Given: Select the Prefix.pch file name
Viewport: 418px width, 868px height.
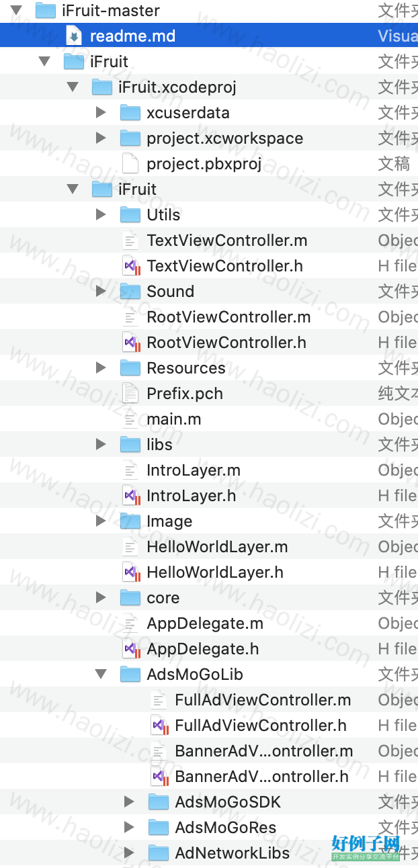Looking at the screenshot, I should point(185,394).
